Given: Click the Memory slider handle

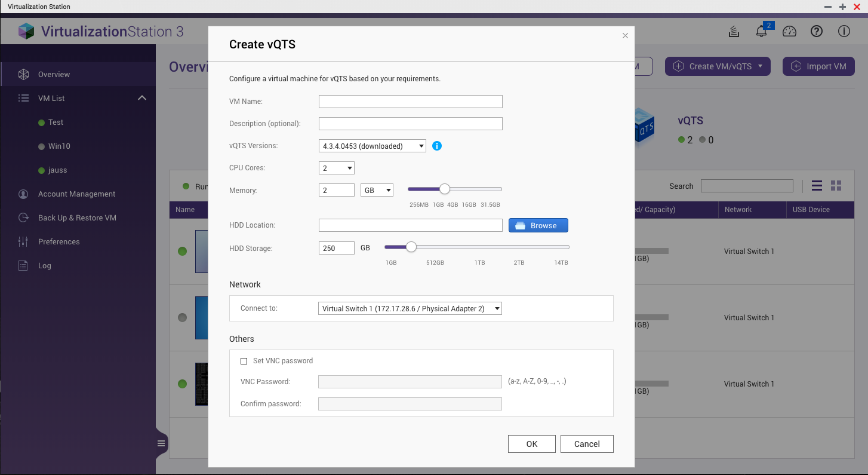Looking at the screenshot, I should 444,189.
